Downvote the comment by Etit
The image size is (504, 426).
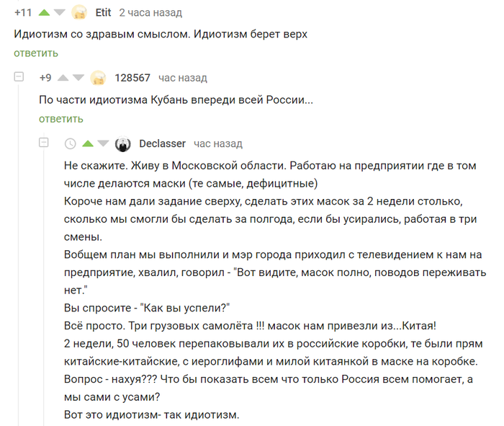click(x=60, y=13)
